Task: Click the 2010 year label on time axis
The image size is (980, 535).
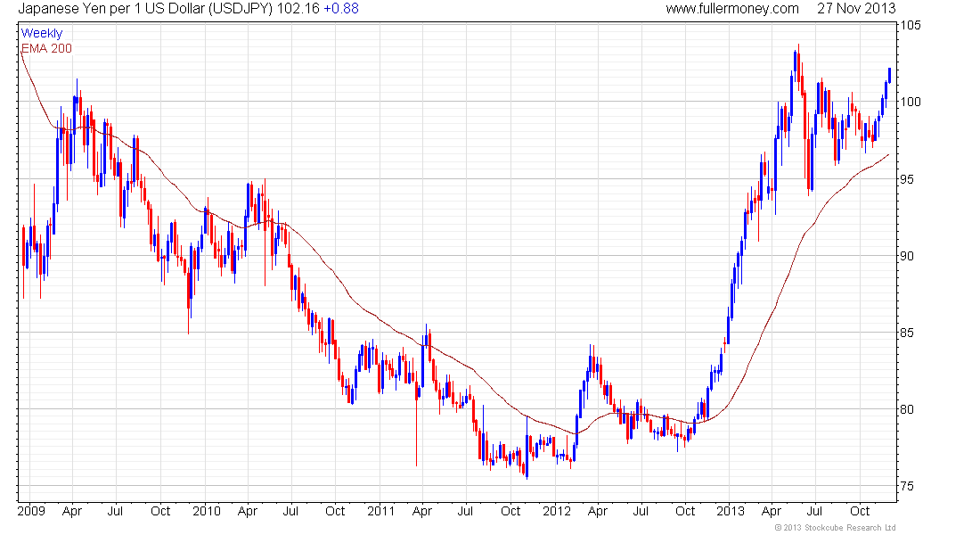Action: click(207, 511)
